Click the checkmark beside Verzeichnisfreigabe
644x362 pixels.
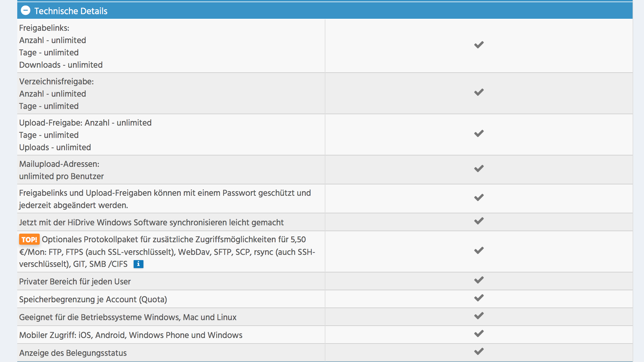(479, 92)
